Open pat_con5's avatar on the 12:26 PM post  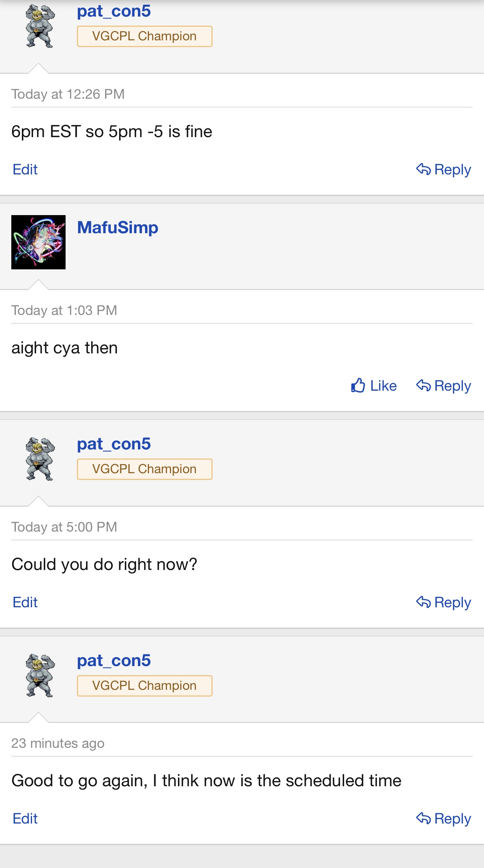pos(40,26)
